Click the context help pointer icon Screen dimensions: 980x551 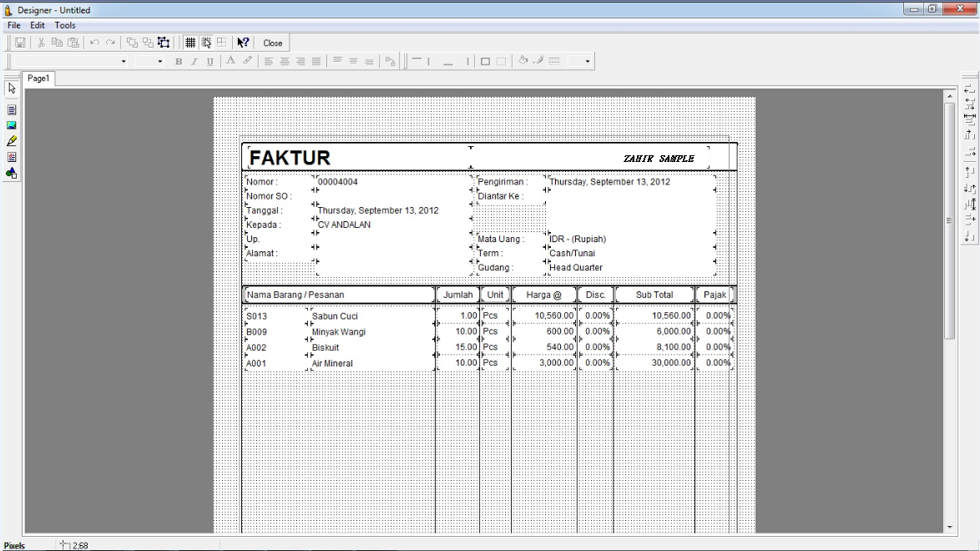[x=243, y=43]
